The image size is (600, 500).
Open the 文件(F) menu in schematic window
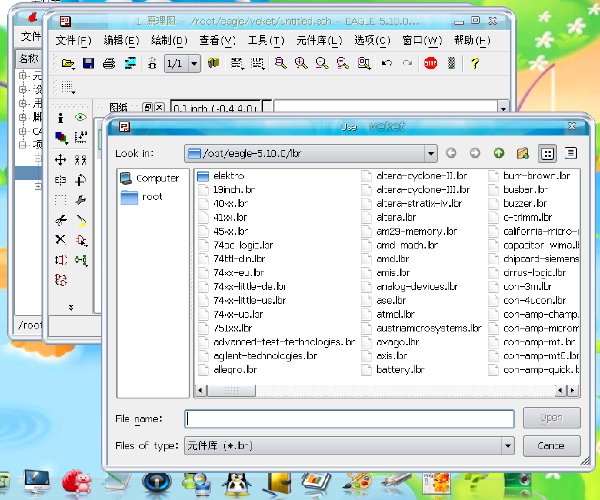(73, 40)
